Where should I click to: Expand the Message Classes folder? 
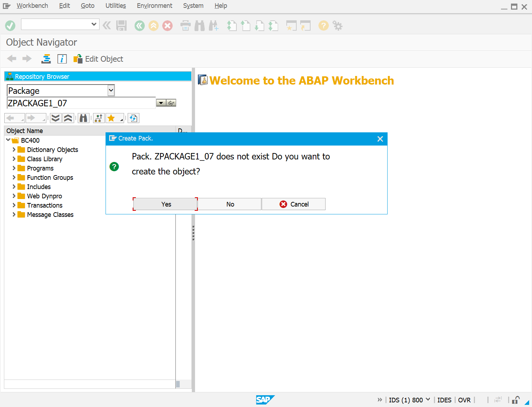[x=14, y=214]
